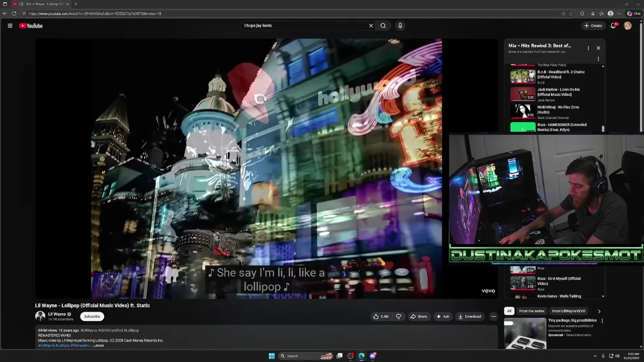Open more actions ellipsis under video
This screenshot has width=644, height=362.
[493, 316]
